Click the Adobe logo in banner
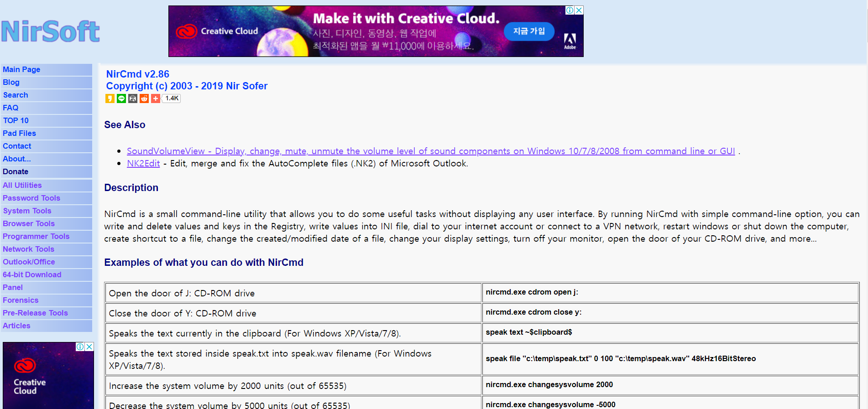This screenshot has height=409, width=868. tap(570, 41)
